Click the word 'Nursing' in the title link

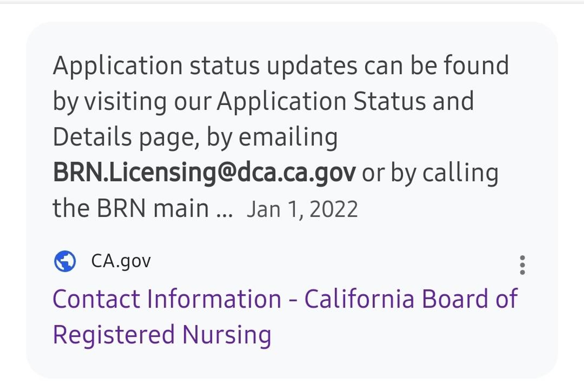tap(227, 335)
